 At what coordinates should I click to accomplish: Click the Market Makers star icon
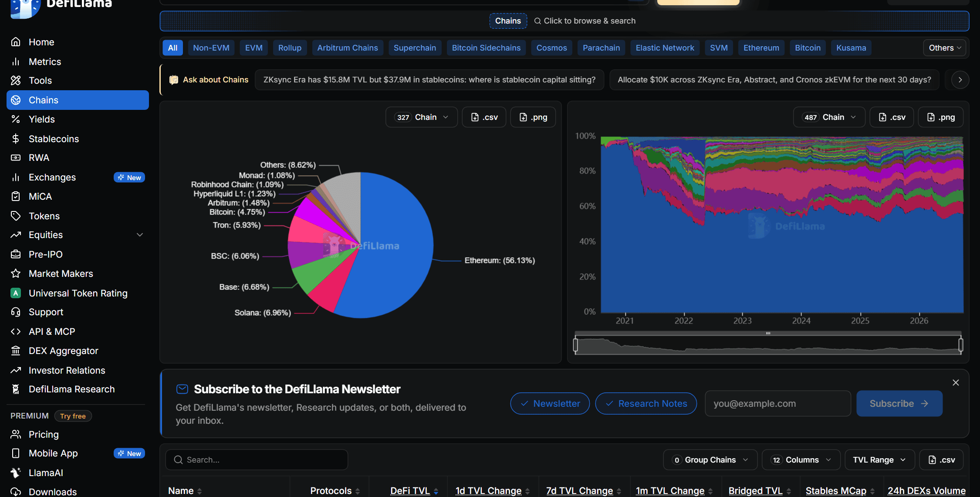(x=16, y=273)
